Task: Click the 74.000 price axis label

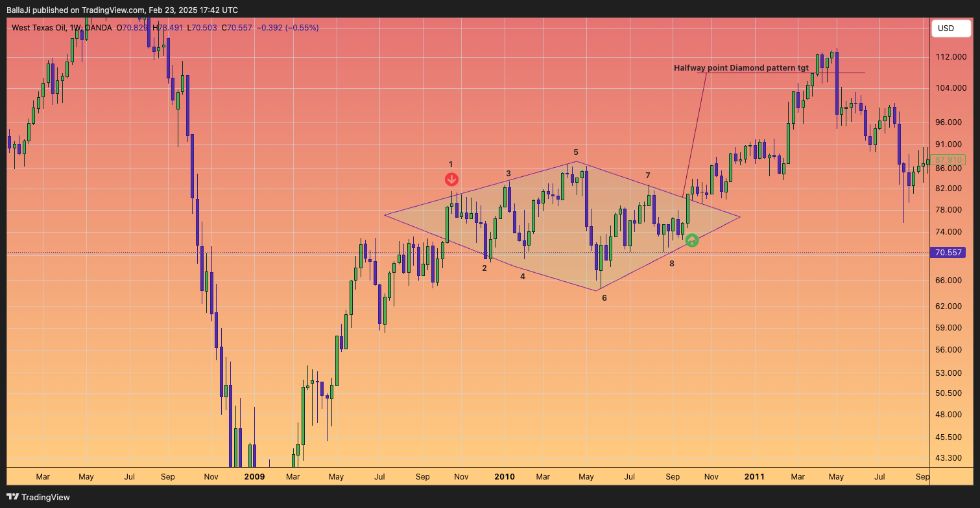Action: click(949, 232)
